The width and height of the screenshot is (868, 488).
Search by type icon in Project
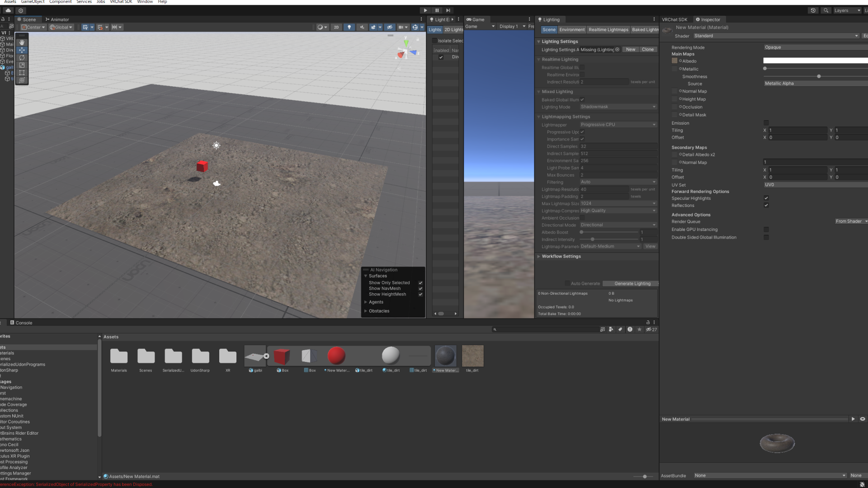[x=611, y=329]
